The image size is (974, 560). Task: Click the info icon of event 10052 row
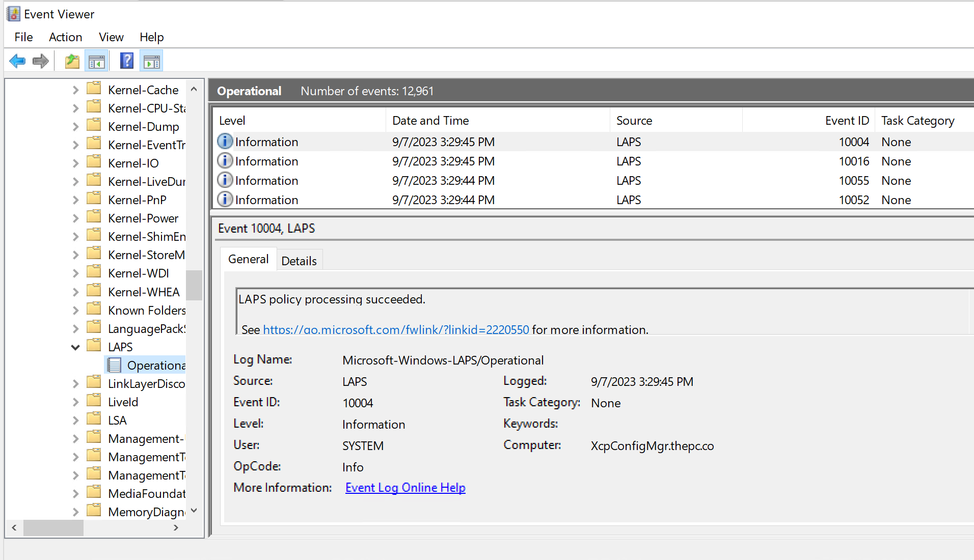point(225,199)
